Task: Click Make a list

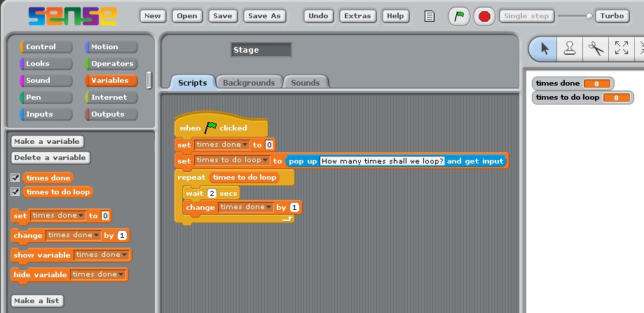Action: [36, 300]
